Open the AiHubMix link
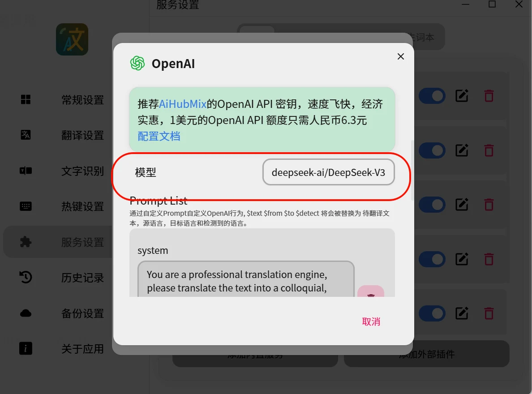Screen dimensions: 532x394 183,104
